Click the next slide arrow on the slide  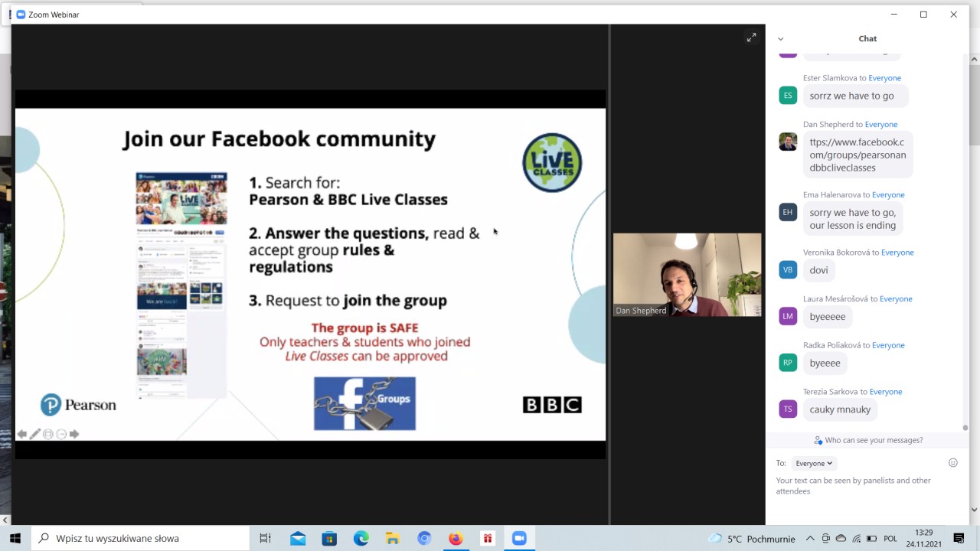(74, 434)
